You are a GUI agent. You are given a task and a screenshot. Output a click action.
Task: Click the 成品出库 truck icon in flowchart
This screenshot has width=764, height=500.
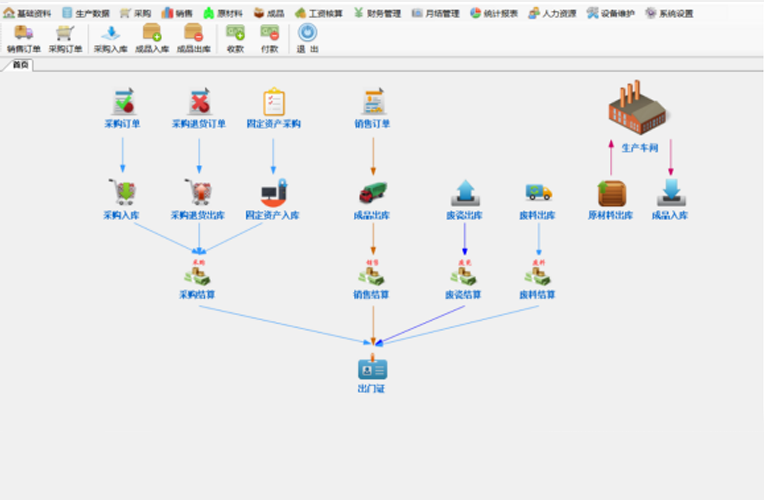372,191
